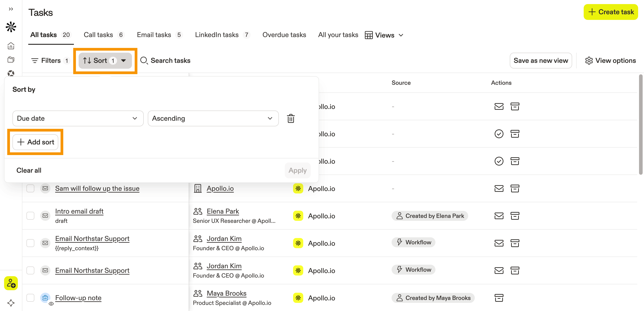The image size is (644, 311).
Task: Click the Add sort button
Action: click(x=35, y=142)
